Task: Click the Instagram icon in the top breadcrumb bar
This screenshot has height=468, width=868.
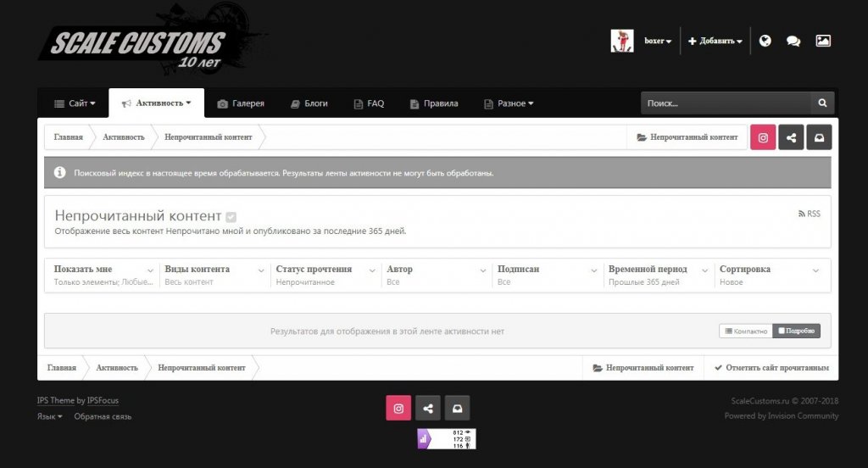Action: [x=763, y=137]
